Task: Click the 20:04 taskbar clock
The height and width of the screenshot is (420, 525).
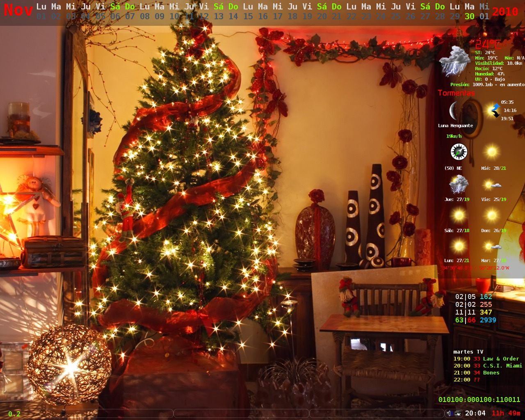Action: click(475, 413)
